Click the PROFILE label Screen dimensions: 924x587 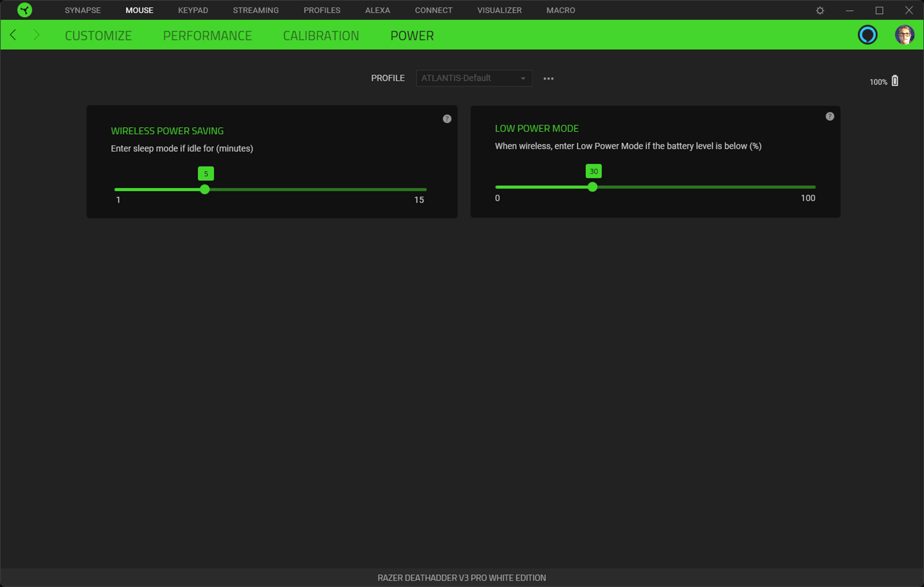point(388,78)
